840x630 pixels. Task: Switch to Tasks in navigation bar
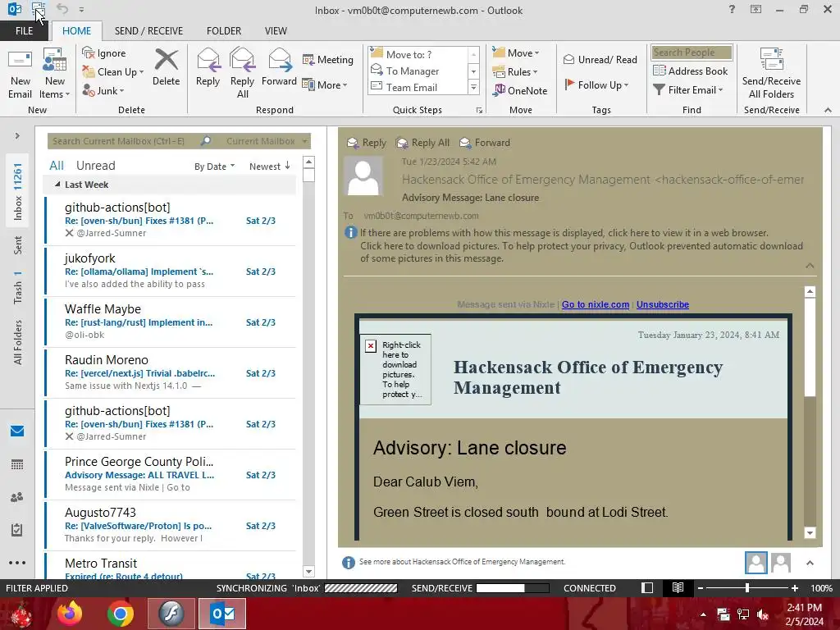click(17, 530)
